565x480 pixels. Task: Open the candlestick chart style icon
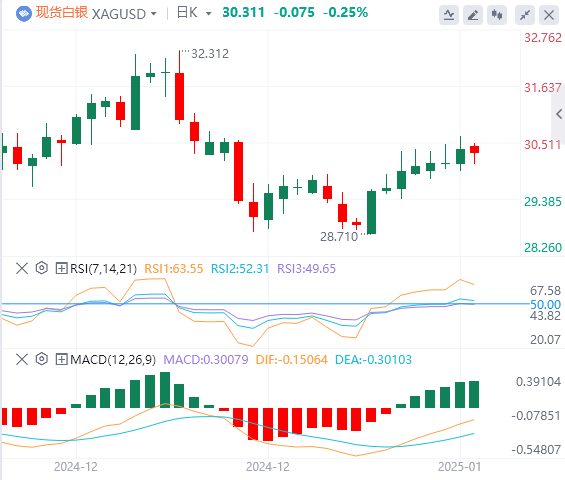(497, 15)
